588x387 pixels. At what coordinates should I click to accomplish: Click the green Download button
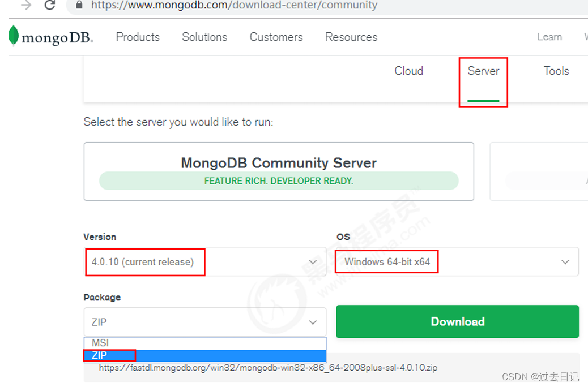457,321
